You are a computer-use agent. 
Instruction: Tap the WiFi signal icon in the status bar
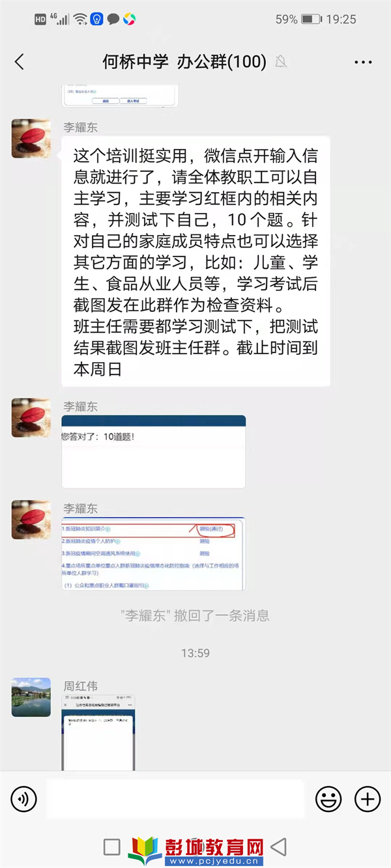coord(81,20)
